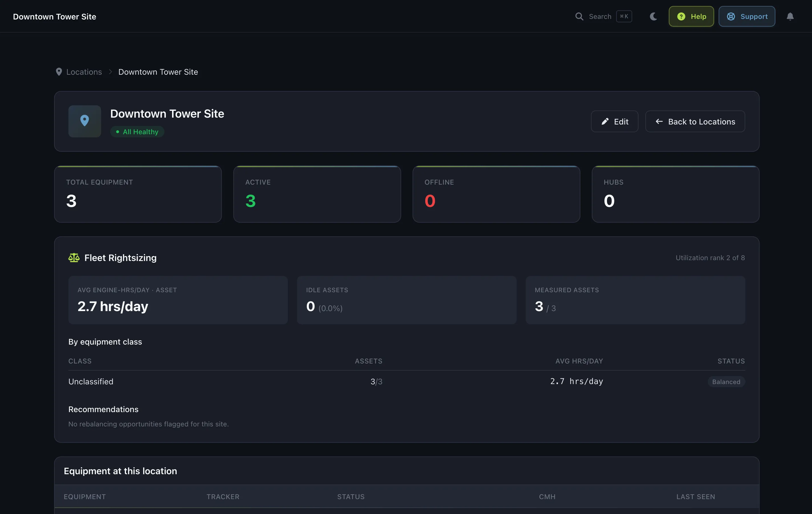Open the Help button
Image resolution: width=812 pixels, height=514 pixels.
(691, 17)
